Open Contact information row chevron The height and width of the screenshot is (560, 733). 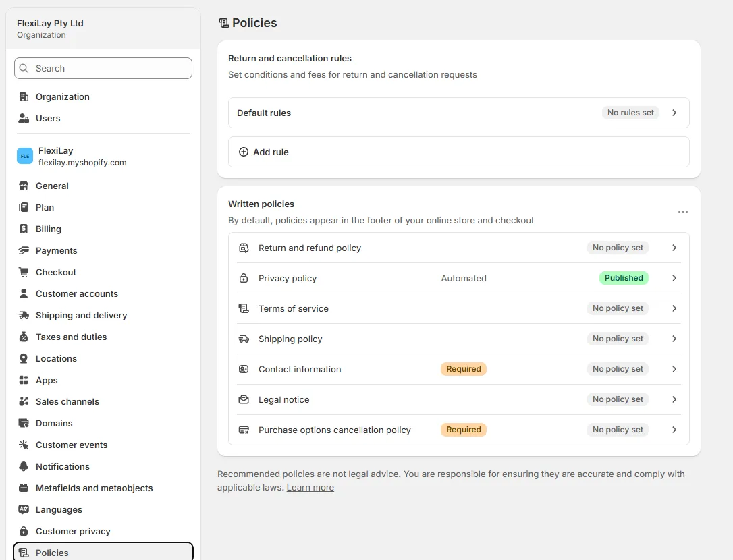674,369
